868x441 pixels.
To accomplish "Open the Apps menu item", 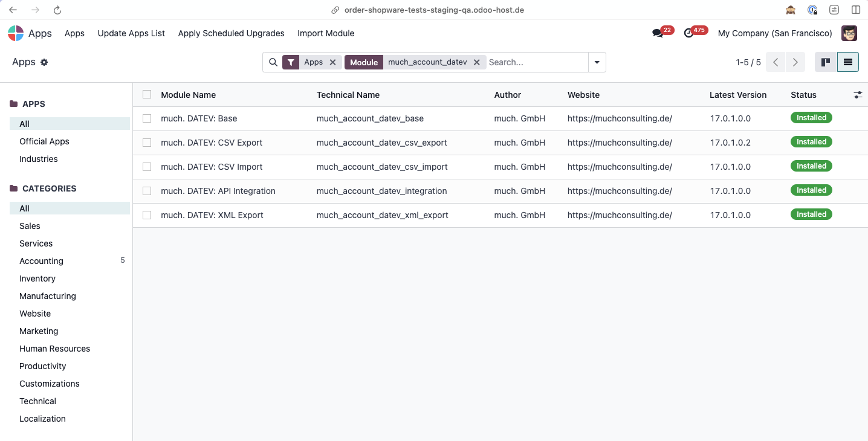I will (74, 33).
